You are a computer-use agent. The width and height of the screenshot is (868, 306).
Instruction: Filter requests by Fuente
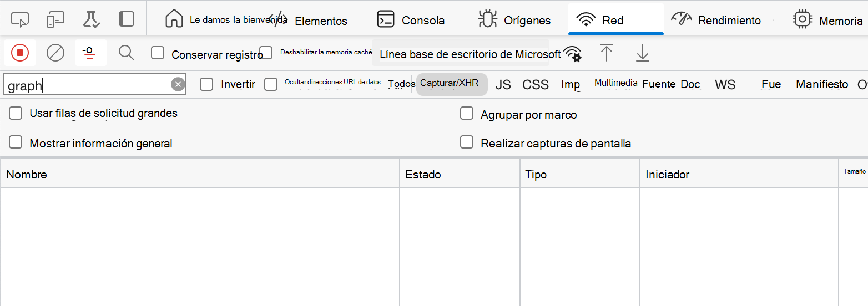[x=659, y=84]
